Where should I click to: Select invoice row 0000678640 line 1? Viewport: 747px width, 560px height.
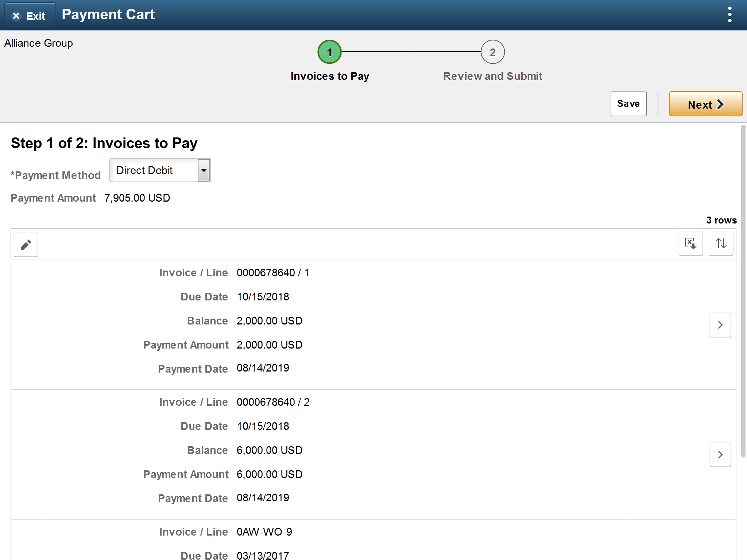(x=328, y=321)
